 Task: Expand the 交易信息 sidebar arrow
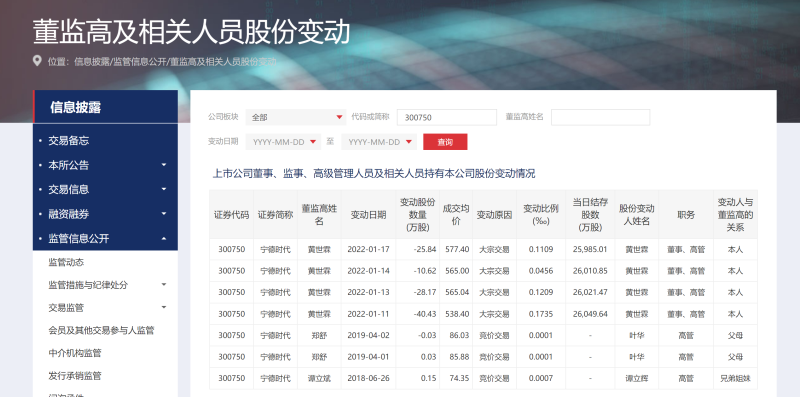(164, 189)
